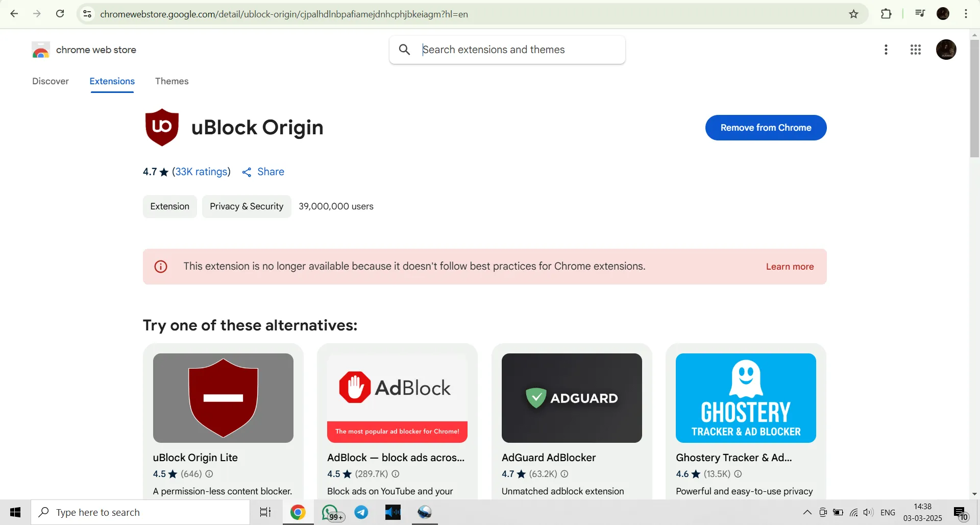Viewport: 980px width, 525px height.
Task: Click the page vertical scrollbar thumb
Action: click(x=974, y=97)
